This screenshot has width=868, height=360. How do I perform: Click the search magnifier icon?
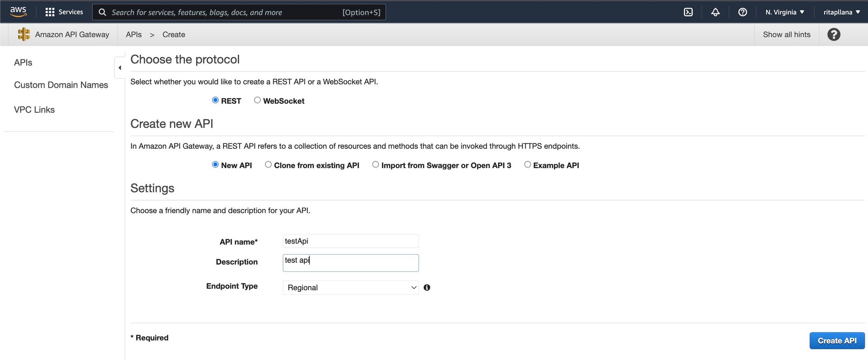(x=103, y=12)
